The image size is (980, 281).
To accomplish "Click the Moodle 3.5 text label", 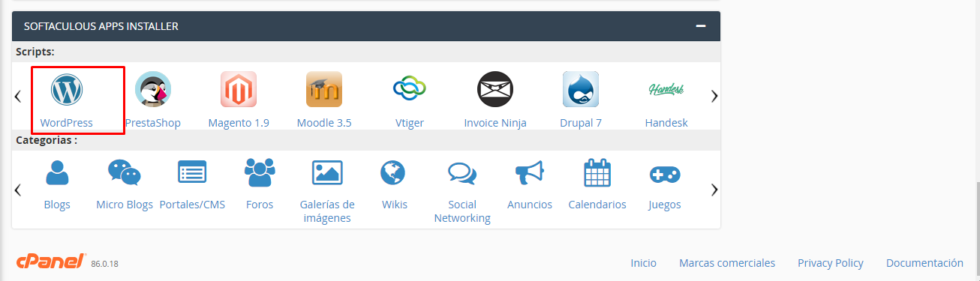I will (324, 123).
